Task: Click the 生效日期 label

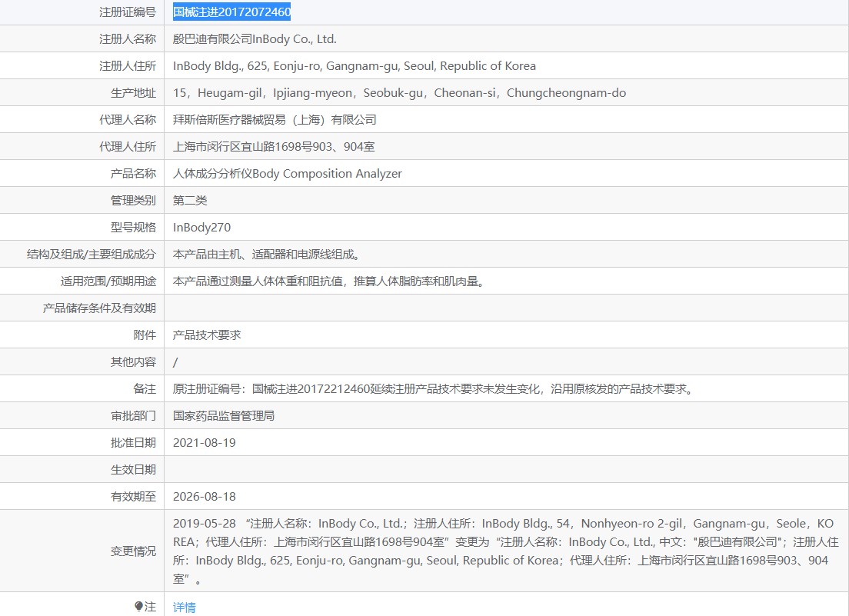Action: tap(133, 470)
